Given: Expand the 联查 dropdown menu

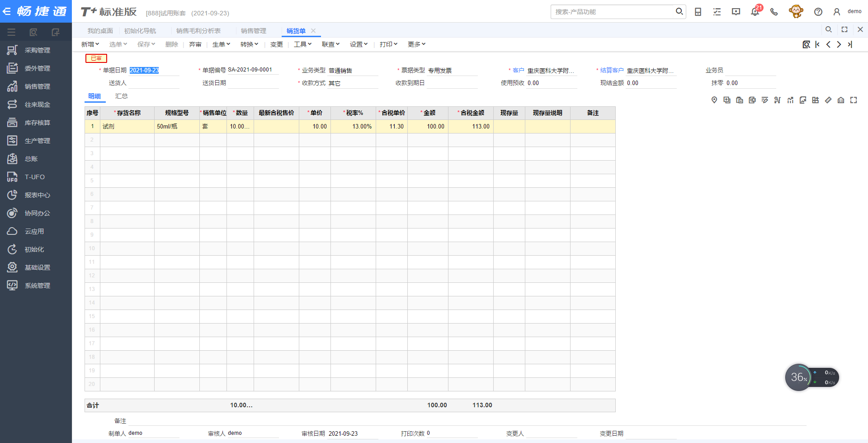Looking at the screenshot, I should (x=330, y=44).
